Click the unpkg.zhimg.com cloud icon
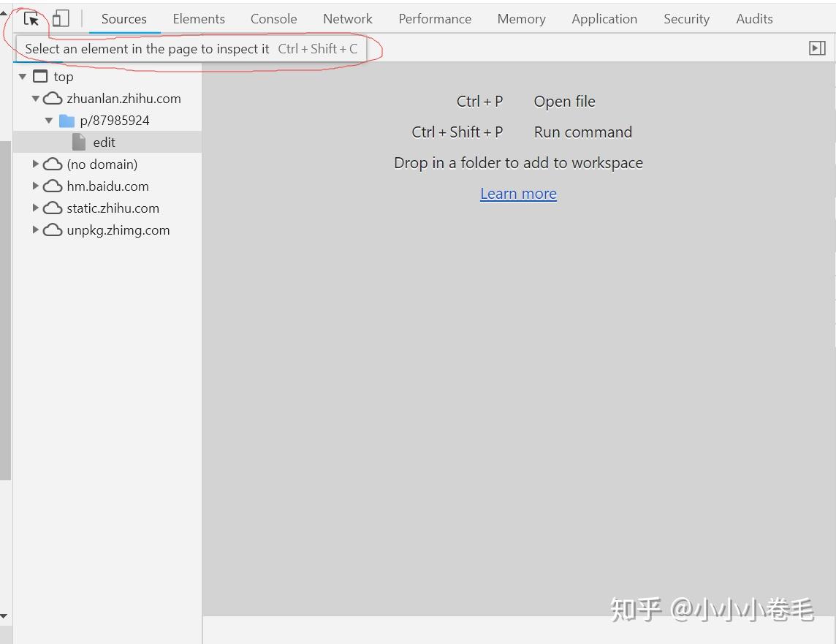Viewport: 836px width, 644px height. coord(53,230)
